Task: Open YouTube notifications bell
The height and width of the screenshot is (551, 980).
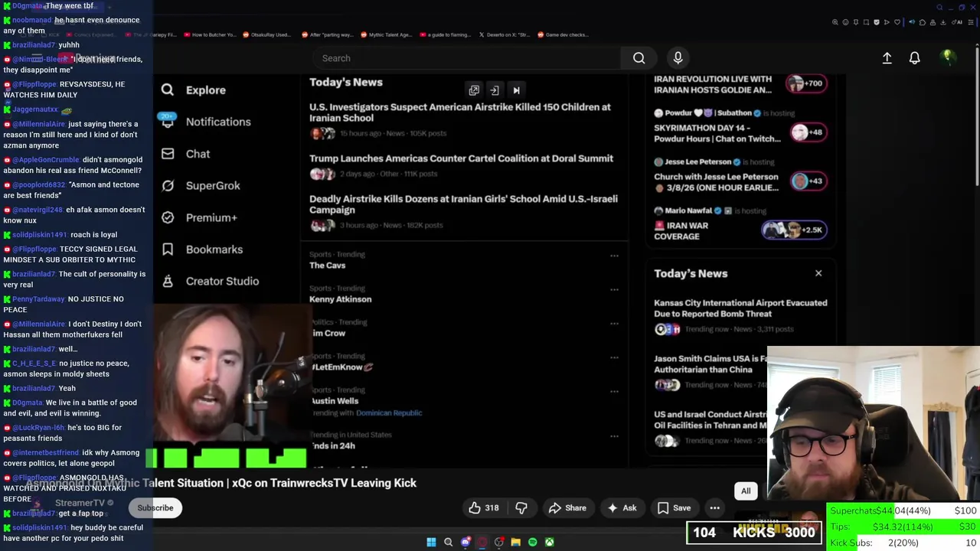Action: (914, 58)
